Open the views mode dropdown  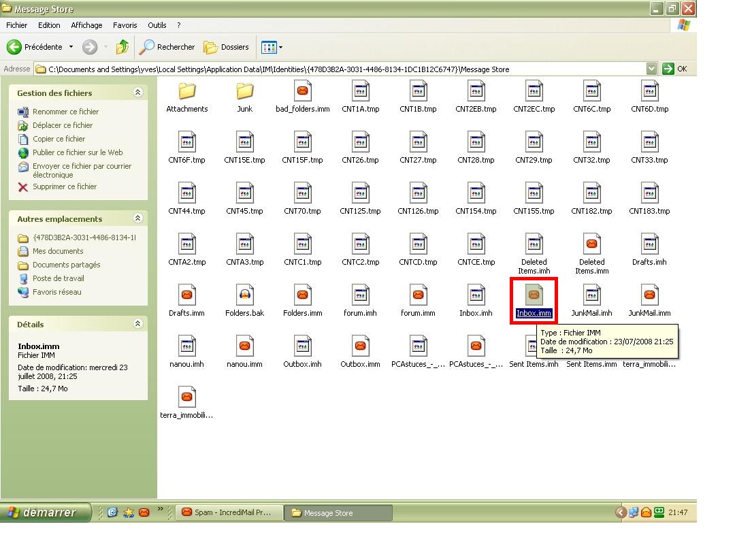pos(281,48)
